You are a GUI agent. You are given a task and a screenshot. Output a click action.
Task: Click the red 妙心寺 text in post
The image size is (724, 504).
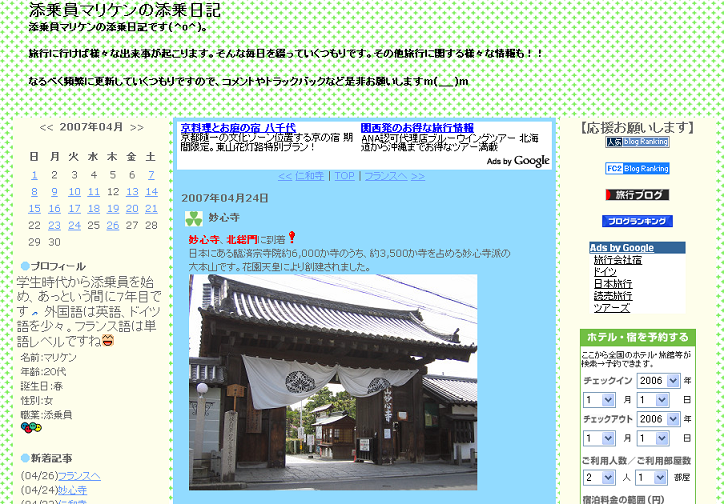pos(204,240)
